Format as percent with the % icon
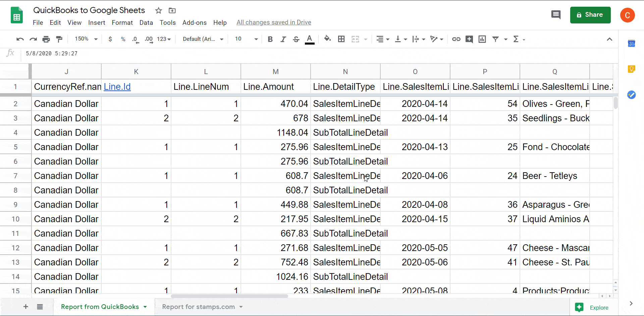Screen dimensions: 644x316 (x=123, y=39)
